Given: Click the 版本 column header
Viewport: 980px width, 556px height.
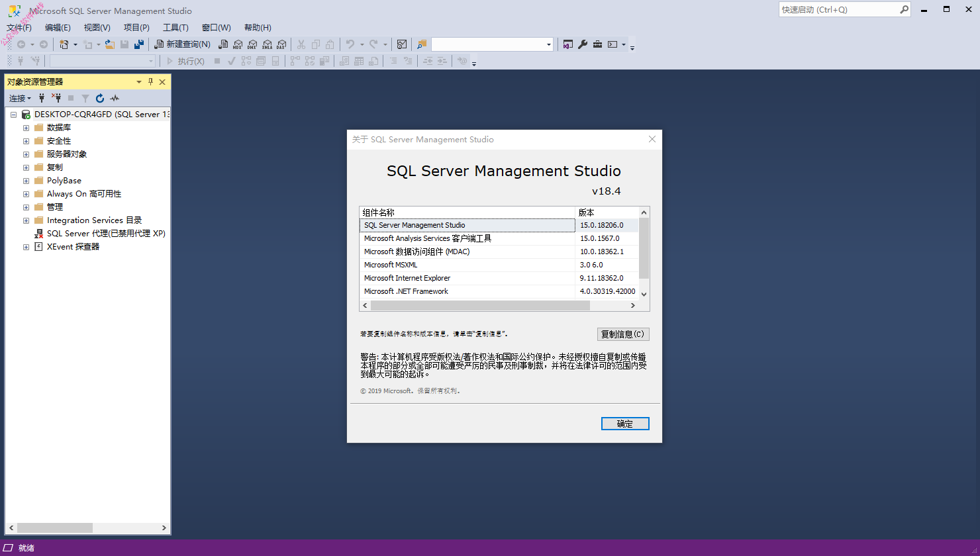Looking at the screenshot, I should click(x=607, y=212).
